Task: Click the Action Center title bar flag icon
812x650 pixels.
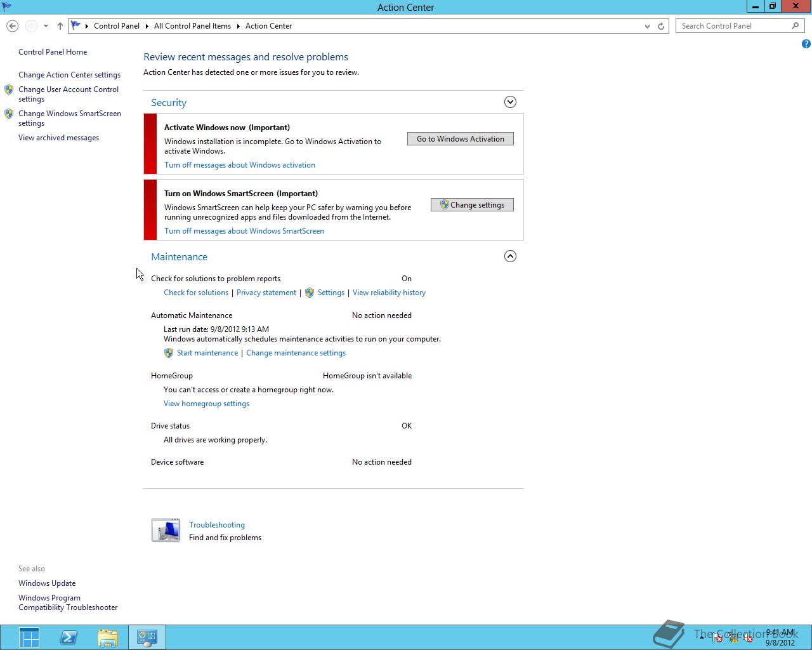Action: pos(6,7)
